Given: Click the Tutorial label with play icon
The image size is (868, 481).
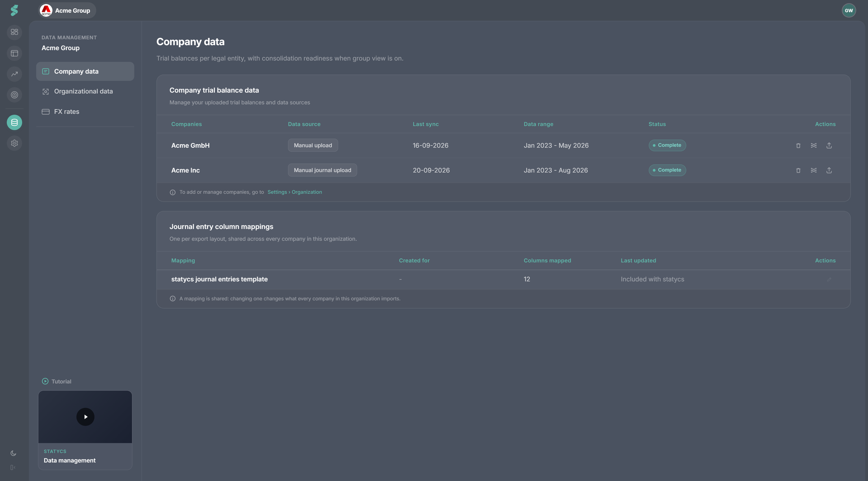Looking at the screenshot, I should tap(57, 382).
